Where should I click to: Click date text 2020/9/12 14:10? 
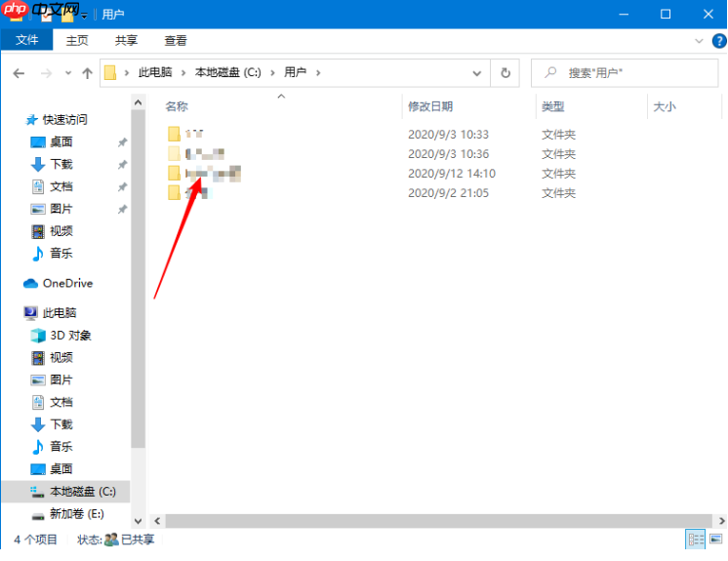pyautogui.click(x=452, y=174)
